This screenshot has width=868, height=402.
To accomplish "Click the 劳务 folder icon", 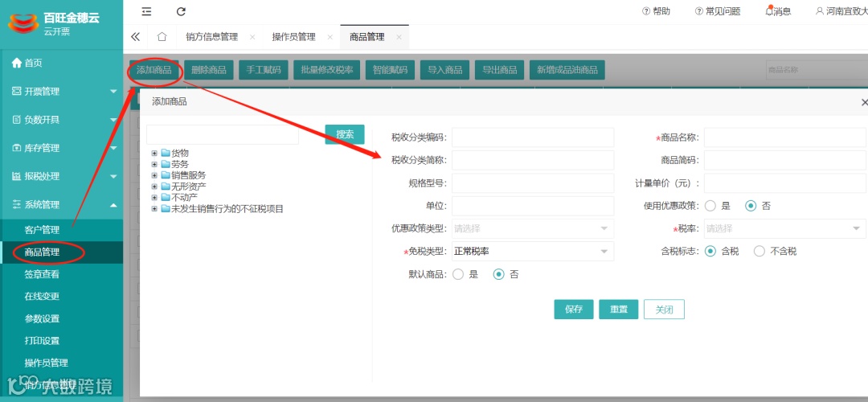I will (166, 164).
